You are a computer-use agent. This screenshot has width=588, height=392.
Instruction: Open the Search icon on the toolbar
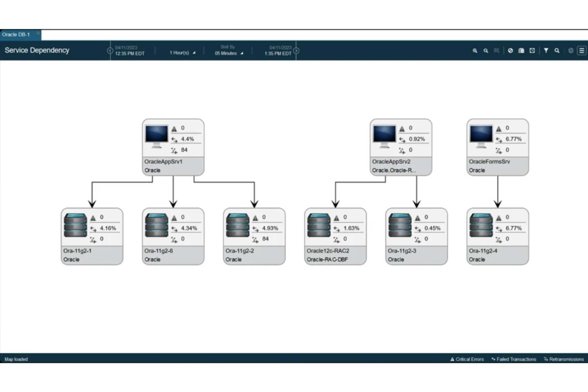point(557,51)
